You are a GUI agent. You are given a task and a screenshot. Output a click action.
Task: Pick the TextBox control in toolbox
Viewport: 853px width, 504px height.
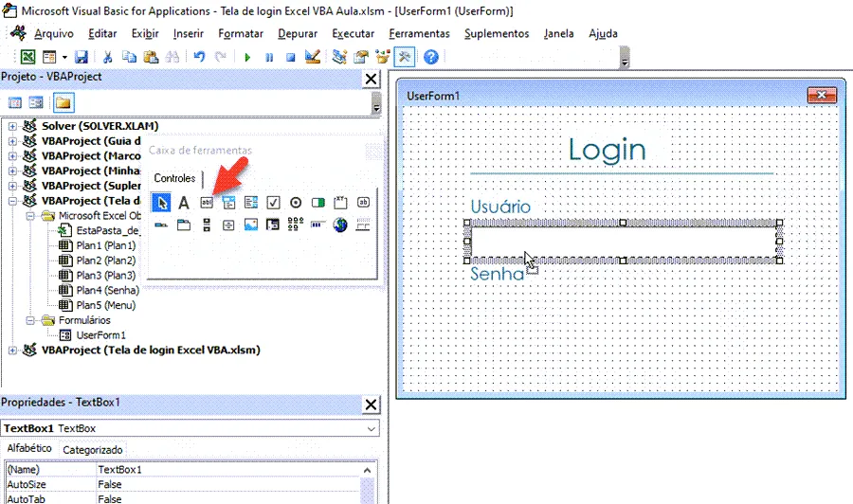207,203
